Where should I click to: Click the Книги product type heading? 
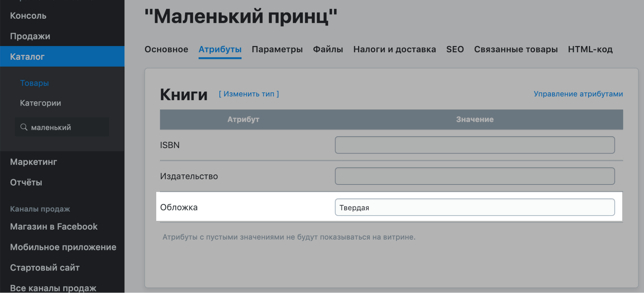[184, 95]
